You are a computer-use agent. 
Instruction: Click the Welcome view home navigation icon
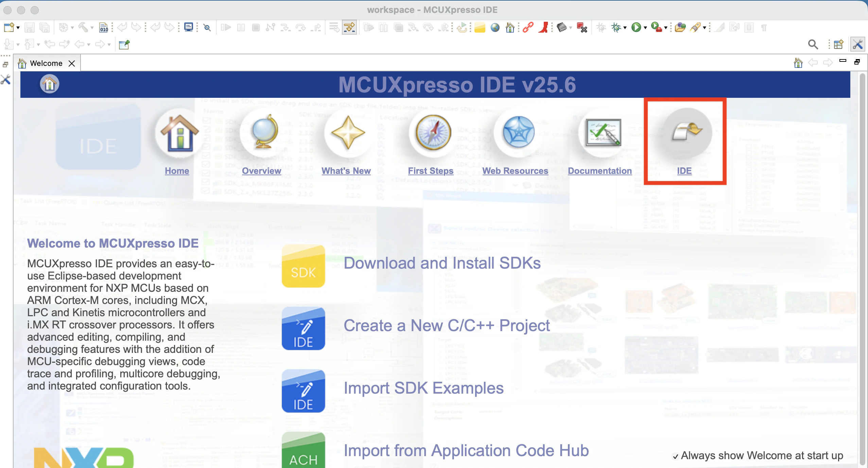point(798,63)
